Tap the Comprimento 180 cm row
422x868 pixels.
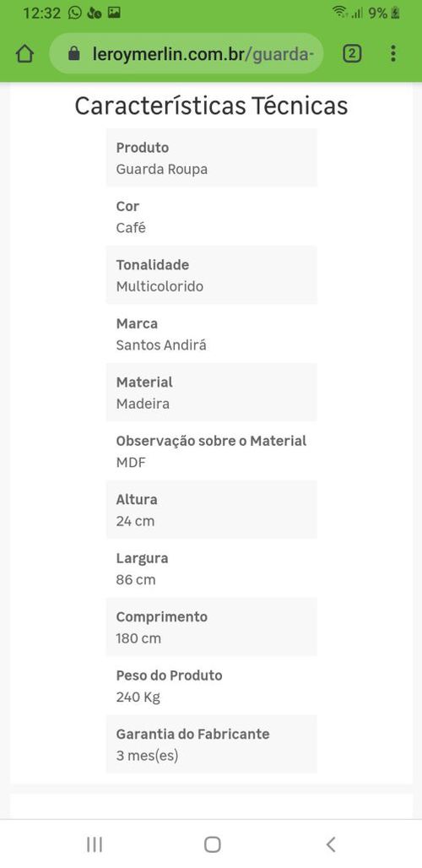[212, 627]
